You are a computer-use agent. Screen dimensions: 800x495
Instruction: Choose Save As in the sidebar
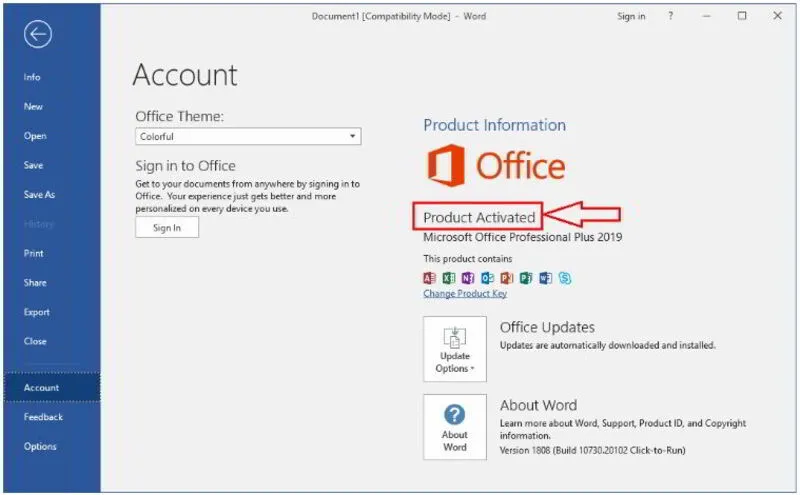(39, 194)
